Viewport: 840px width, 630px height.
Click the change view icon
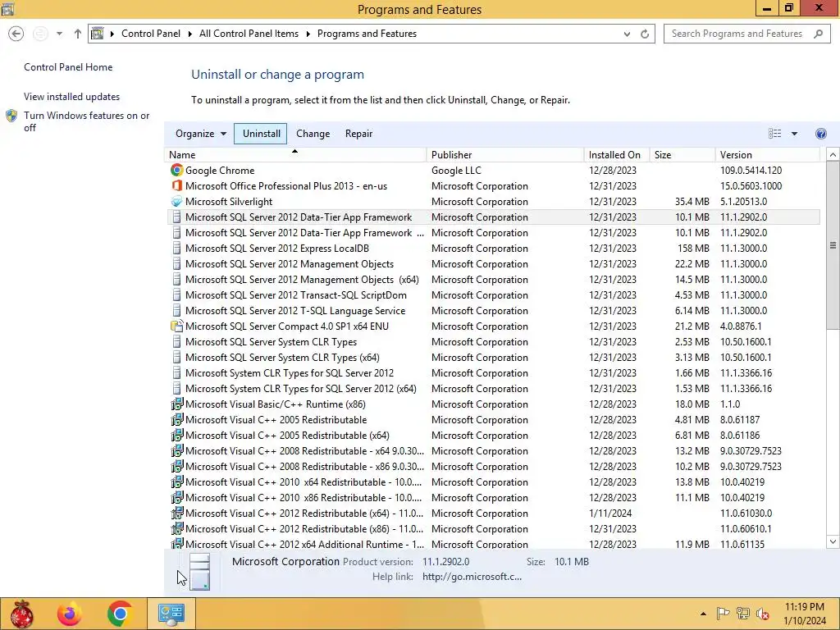click(x=774, y=134)
